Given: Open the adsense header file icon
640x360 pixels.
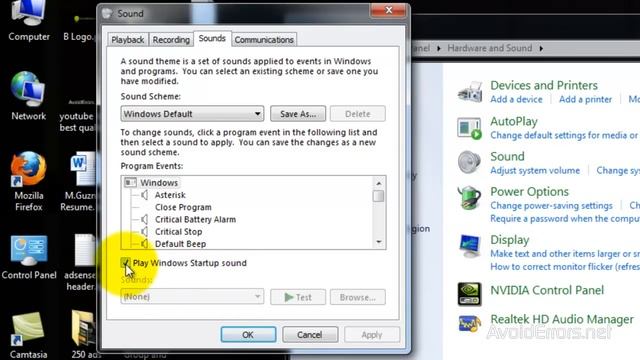Looking at the screenshot, I should pyautogui.click(x=85, y=250).
